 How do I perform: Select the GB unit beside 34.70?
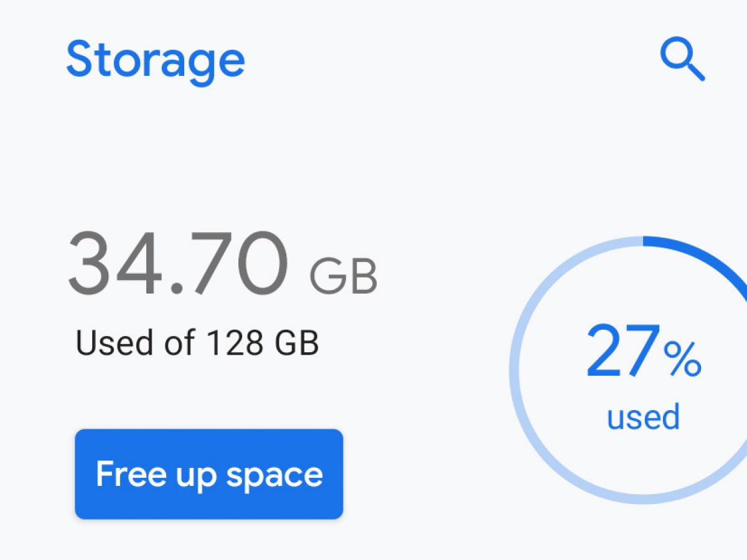343,277
